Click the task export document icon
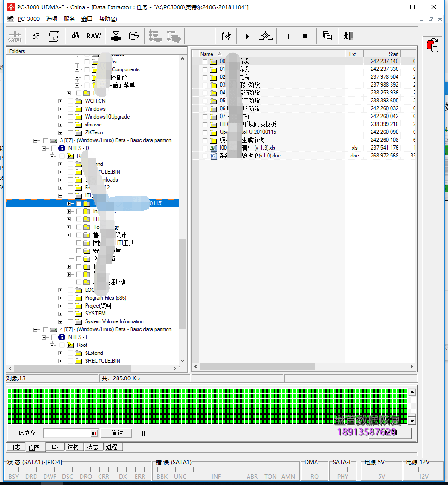448x485 pixels. [226, 36]
